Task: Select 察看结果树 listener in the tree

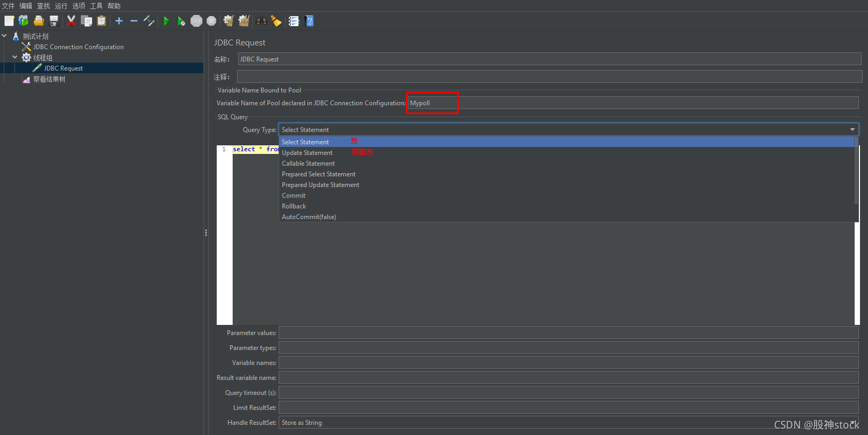Action: [x=49, y=79]
